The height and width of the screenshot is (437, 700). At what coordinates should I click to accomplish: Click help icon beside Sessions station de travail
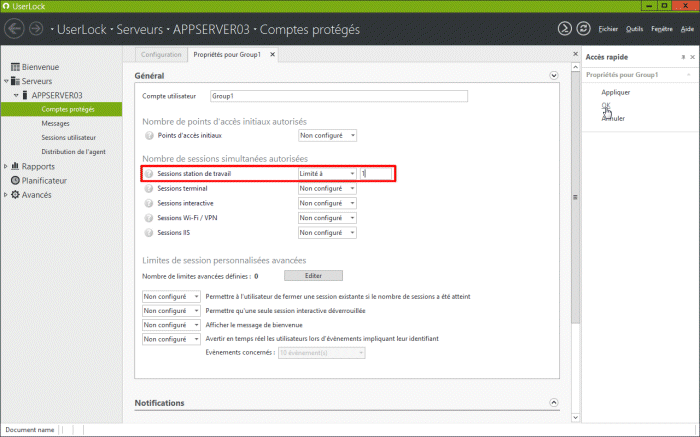pyautogui.click(x=149, y=174)
